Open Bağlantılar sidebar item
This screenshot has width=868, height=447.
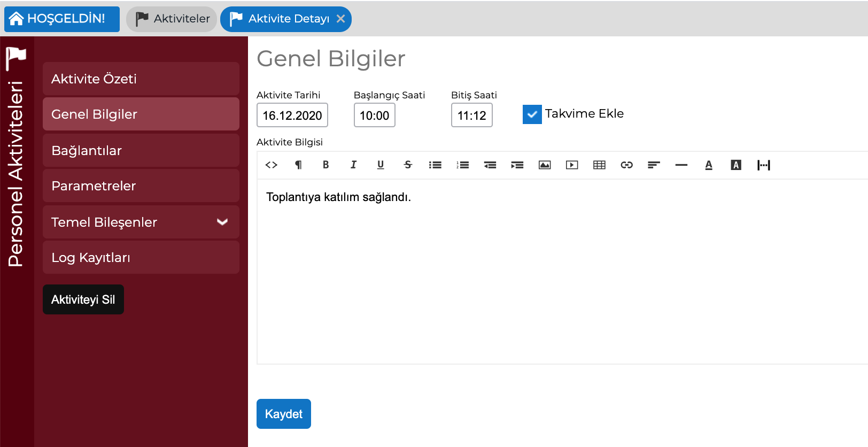(x=141, y=150)
